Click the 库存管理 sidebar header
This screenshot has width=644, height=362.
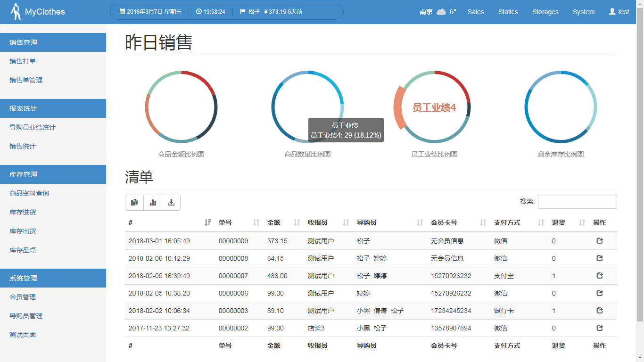(x=53, y=174)
